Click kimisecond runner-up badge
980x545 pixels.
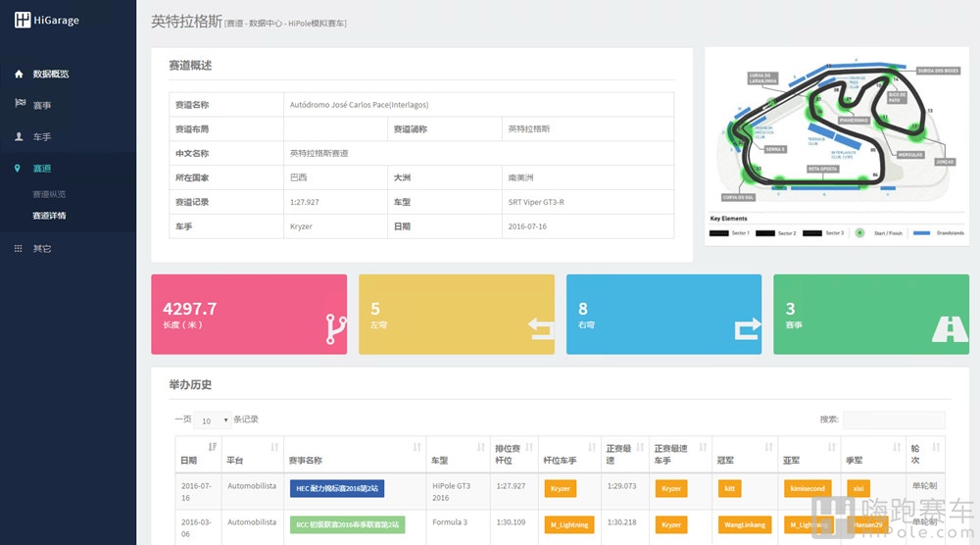pyautogui.click(x=808, y=488)
